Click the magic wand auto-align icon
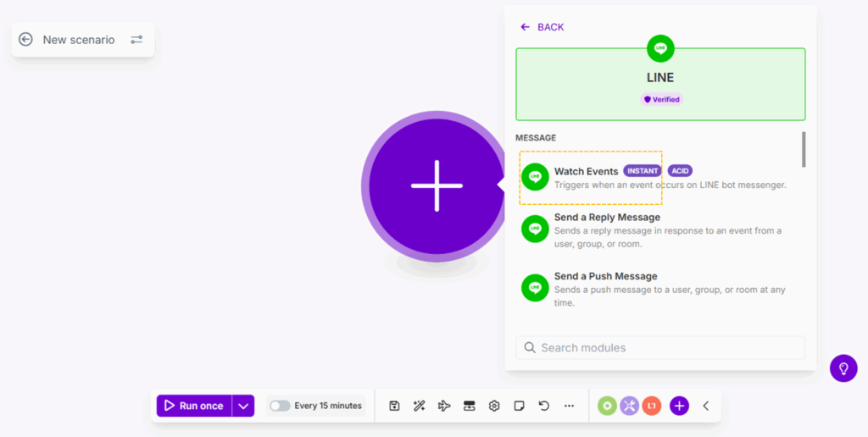 (419, 406)
